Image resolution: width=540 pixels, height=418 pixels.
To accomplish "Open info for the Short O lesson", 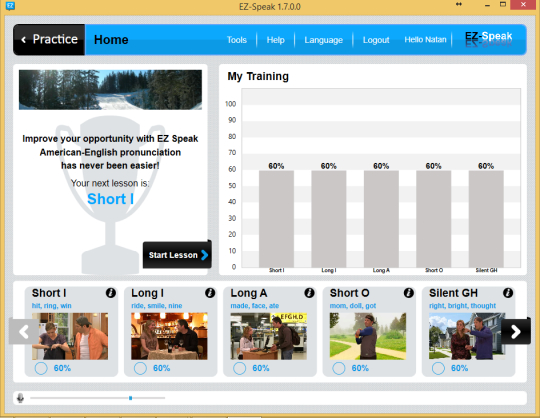I will 408,293.
